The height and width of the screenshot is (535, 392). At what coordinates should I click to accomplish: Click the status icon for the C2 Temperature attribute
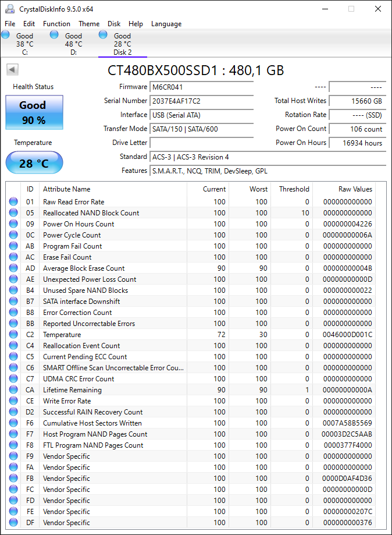(x=13, y=334)
